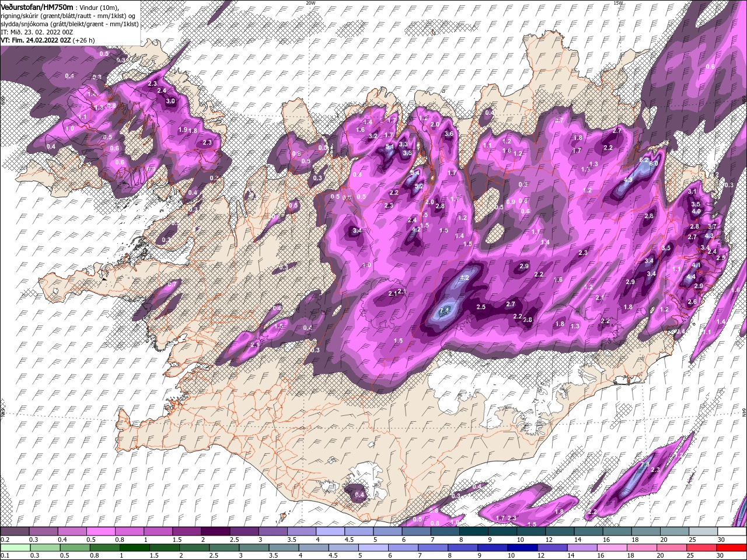This screenshot has width=747, height=560.
Task: Click the '15W' longitude label at top
Action: pos(619,2)
